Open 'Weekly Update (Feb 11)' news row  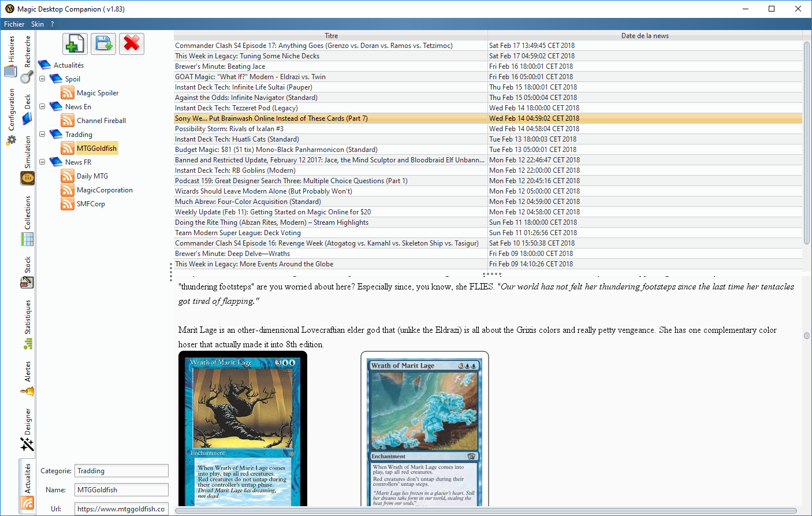pos(488,212)
